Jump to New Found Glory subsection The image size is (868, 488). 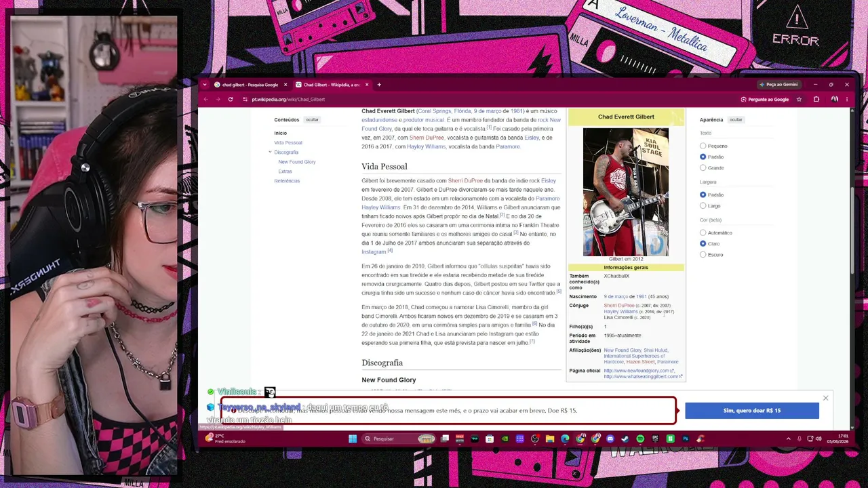[x=297, y=162]
